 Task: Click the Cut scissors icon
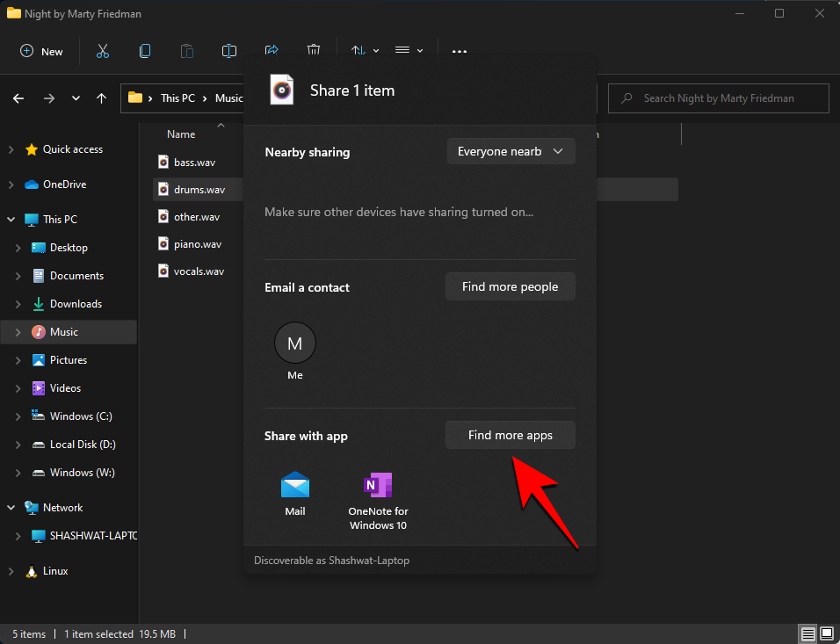[102, 52]
